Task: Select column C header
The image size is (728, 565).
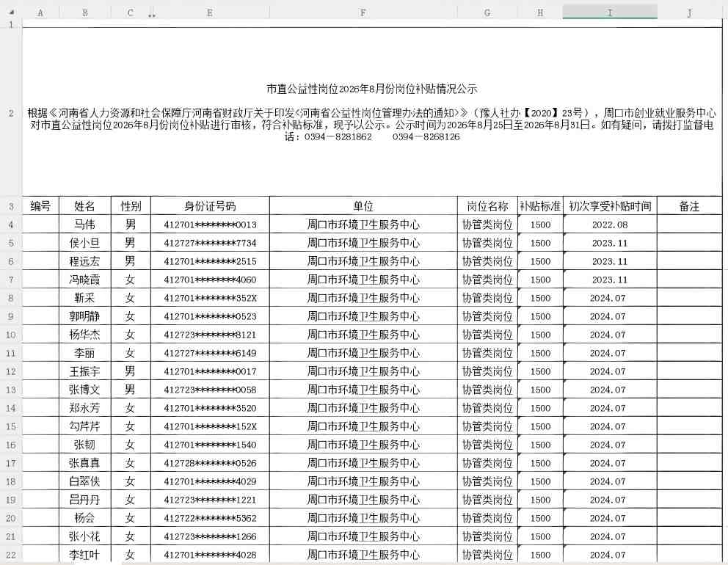Action: [131, 12]
